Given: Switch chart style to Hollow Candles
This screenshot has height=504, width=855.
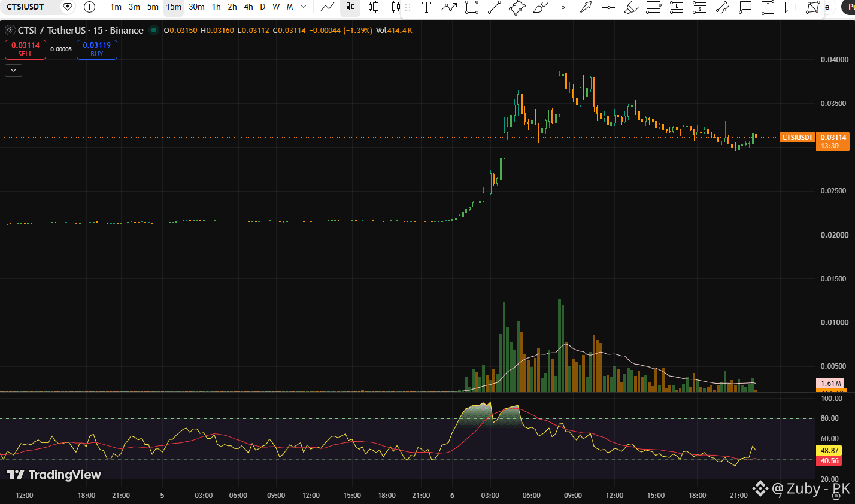Looking at the screenshot, I should tap(374, 7).
